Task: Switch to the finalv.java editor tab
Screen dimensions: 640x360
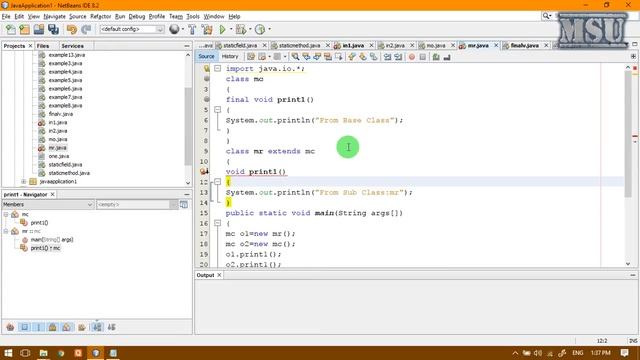Action: pos(524,45)
